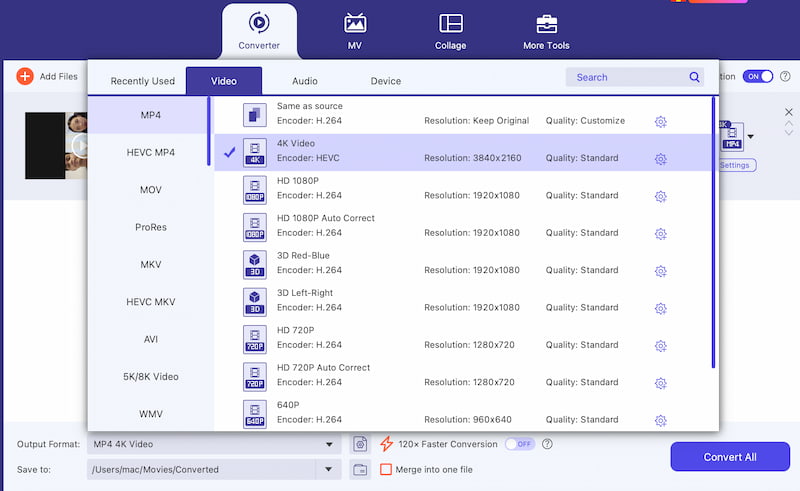800x491 pixels.
Task: Click into the Search field
Action: click(628, 77)
